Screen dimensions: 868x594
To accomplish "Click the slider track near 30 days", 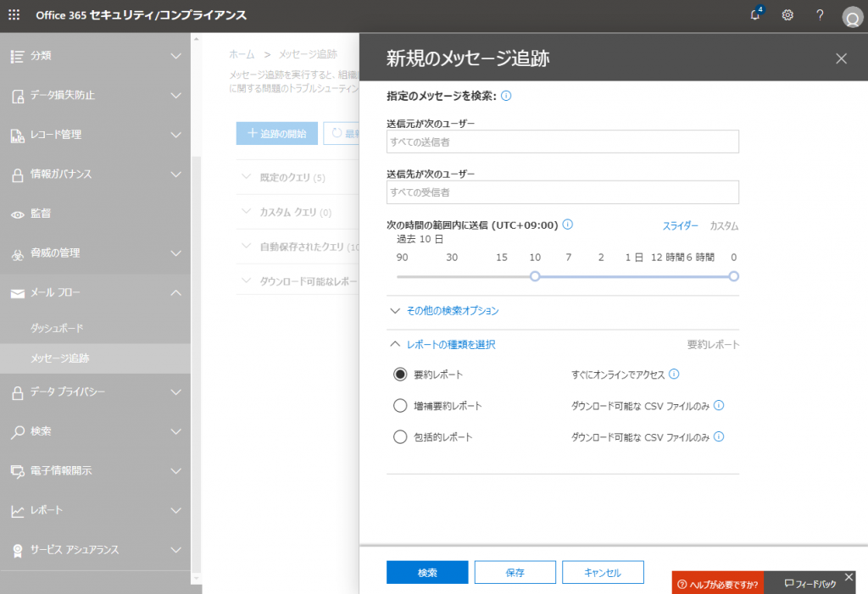I will click(453, 276).
